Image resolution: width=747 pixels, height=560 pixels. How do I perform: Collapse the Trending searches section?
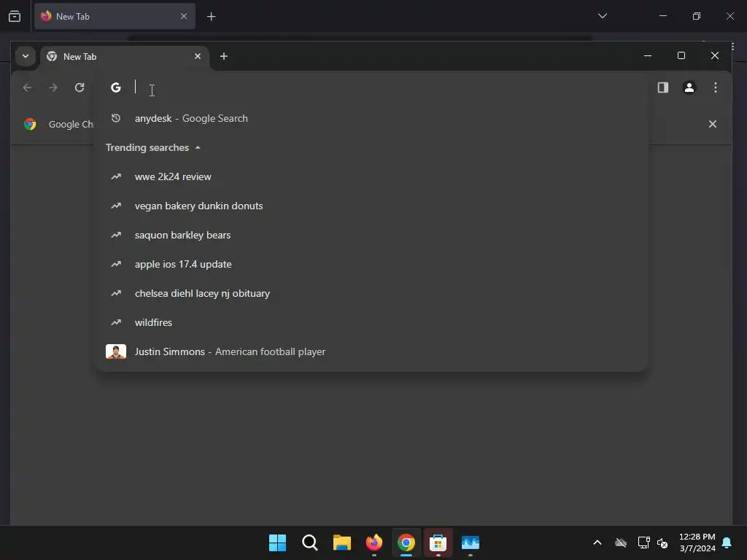click(x=153, y=147)
